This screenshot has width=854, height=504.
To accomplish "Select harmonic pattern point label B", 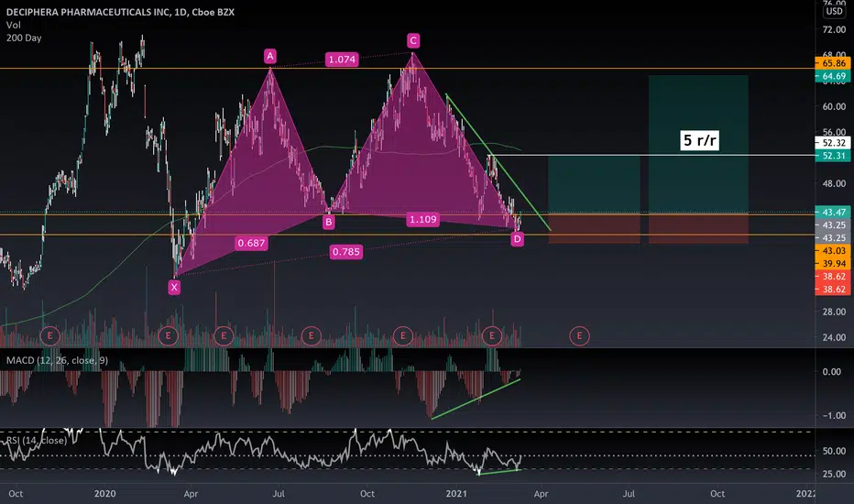I will pos(328,222).
